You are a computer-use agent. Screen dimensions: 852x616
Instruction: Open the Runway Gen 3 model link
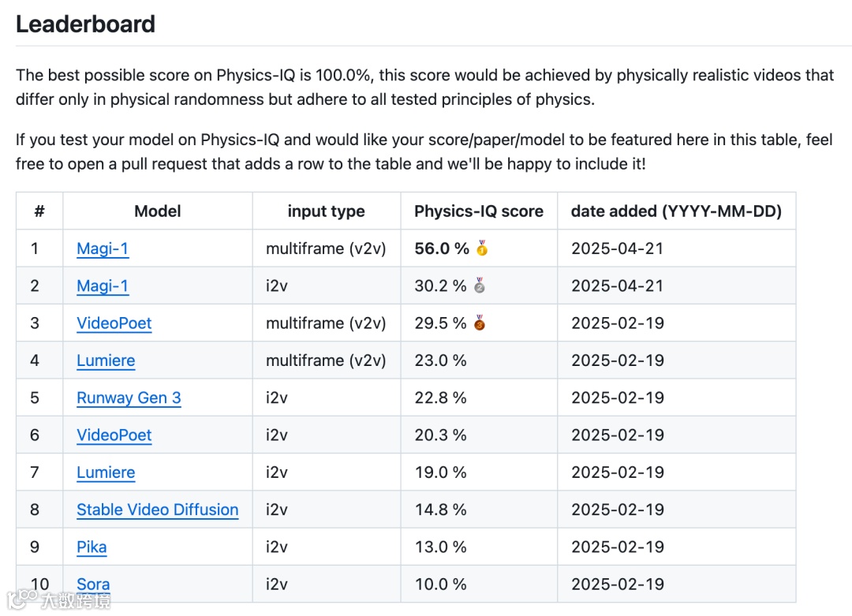129,398
